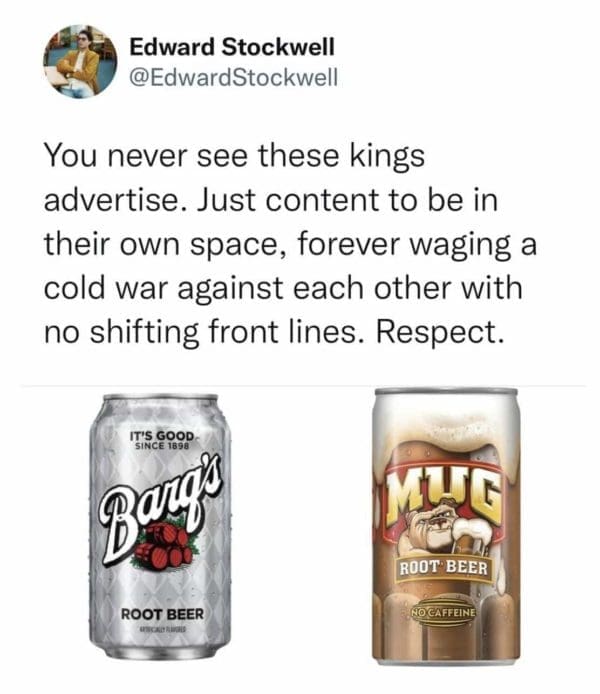Viewport: 600px width, 694px height.
Task: Open the brown Mug can image
Action: point(446,526)
